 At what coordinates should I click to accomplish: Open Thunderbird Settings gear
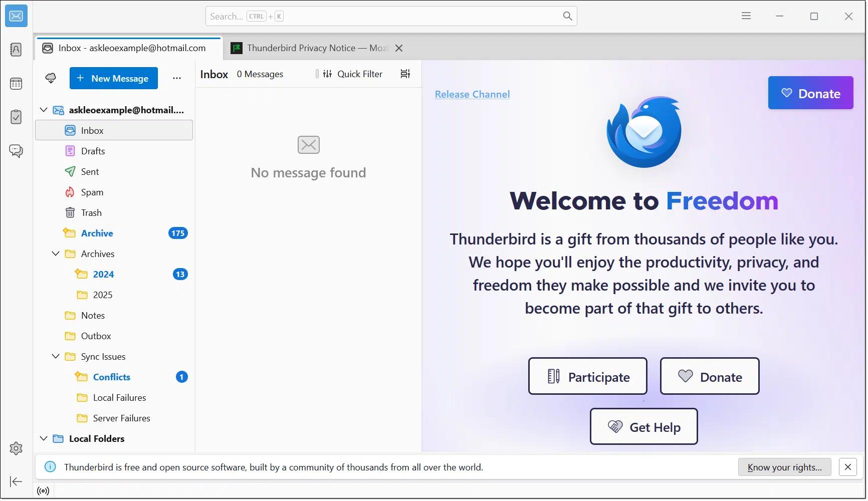[x=16, y=448]
